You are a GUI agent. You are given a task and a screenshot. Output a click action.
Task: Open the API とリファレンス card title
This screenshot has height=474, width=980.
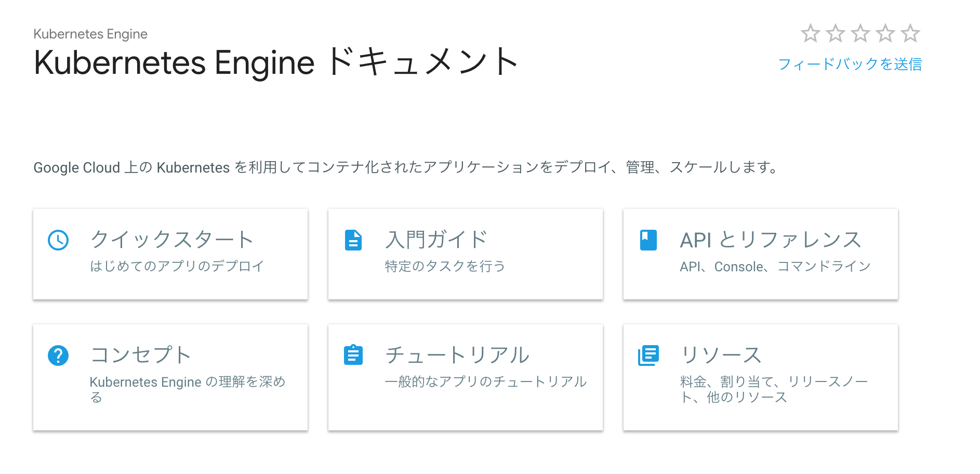coord(771,240)
